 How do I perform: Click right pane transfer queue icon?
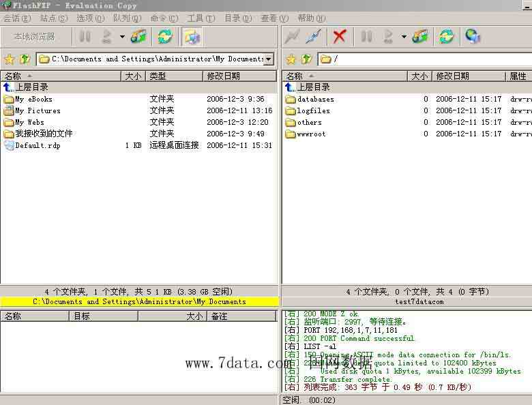click(389, 37)
